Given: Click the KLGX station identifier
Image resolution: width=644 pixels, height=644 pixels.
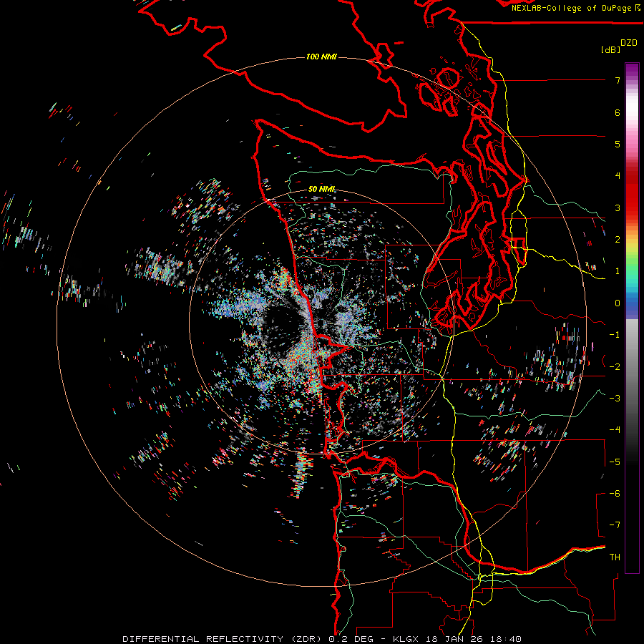Looking at the screenshot, I should coord(406,639).
